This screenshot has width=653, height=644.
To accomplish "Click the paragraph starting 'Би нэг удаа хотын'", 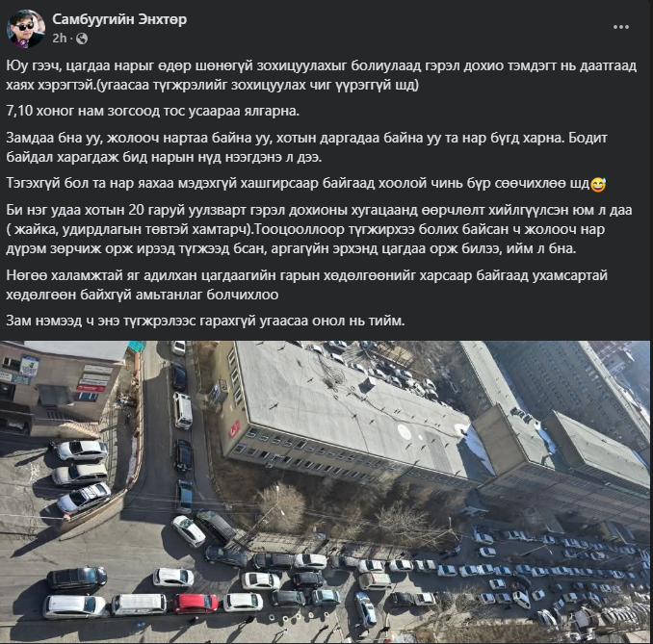I will click(x=319, y=229).
